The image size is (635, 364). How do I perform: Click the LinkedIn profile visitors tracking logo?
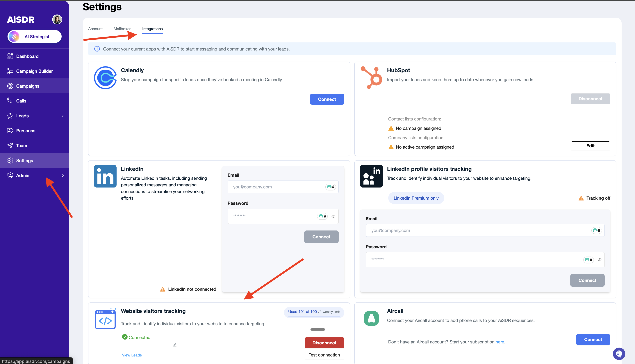371,176
